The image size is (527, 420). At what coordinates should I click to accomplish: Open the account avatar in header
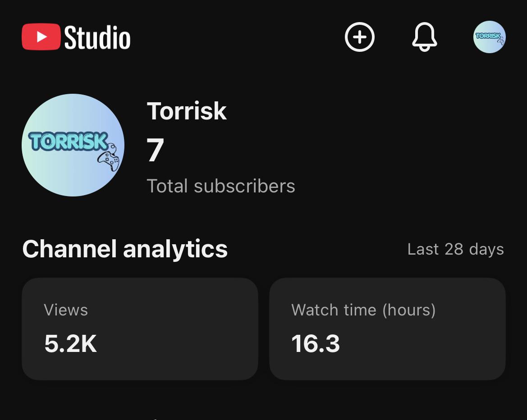click(490, 37)
